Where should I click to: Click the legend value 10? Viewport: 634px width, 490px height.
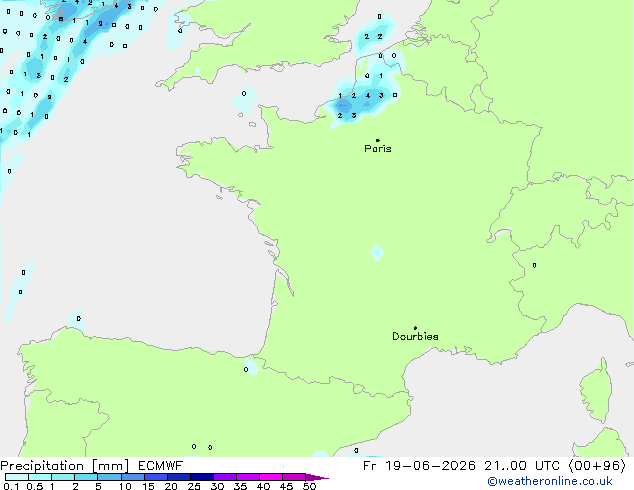pos(125,486)
